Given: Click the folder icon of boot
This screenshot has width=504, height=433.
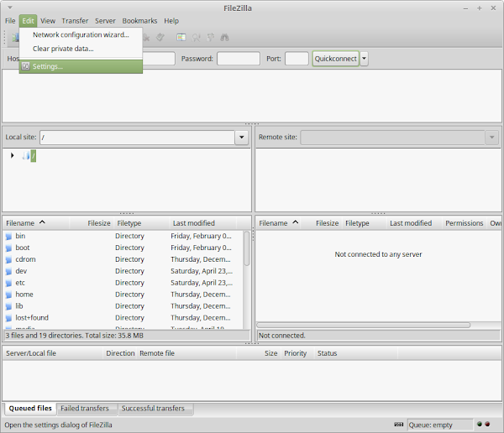Looking at the screenshot, I should click(8, 248).
